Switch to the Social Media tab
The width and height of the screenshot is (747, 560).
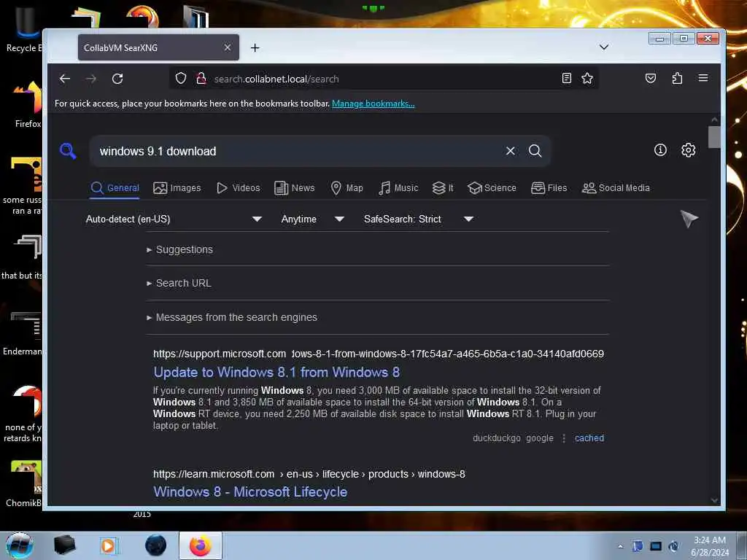tap(616, 188)
